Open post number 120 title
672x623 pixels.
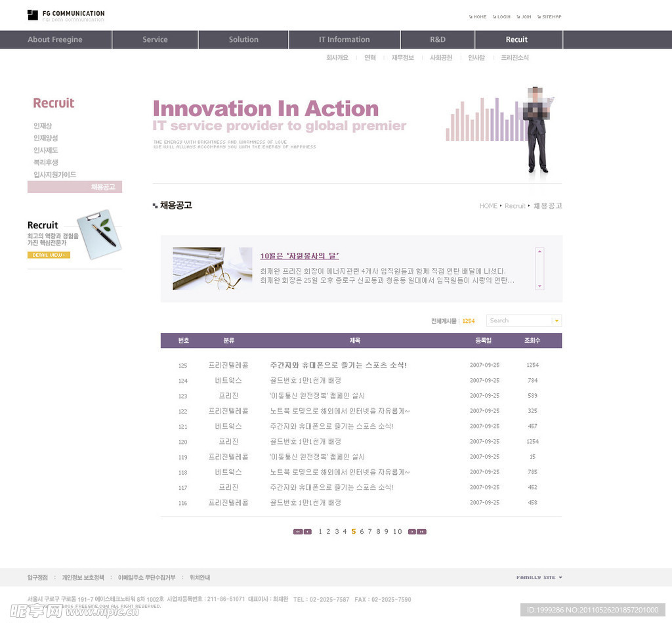[x=305, y=442]
